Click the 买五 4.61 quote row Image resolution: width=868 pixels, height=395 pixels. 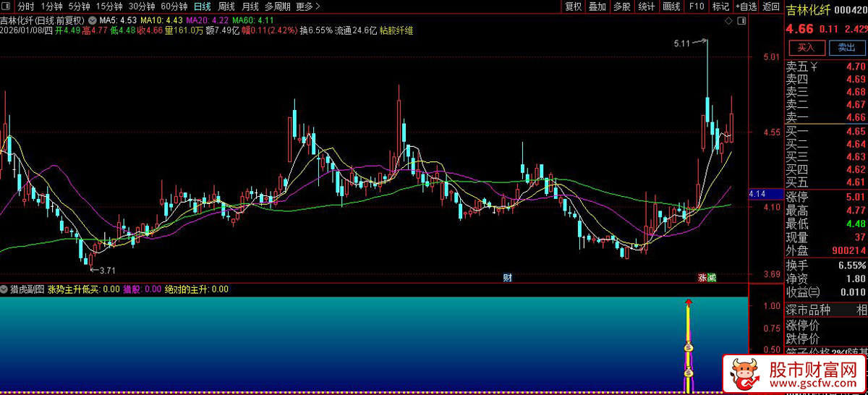pyautogui.click(x=826, y=182)
